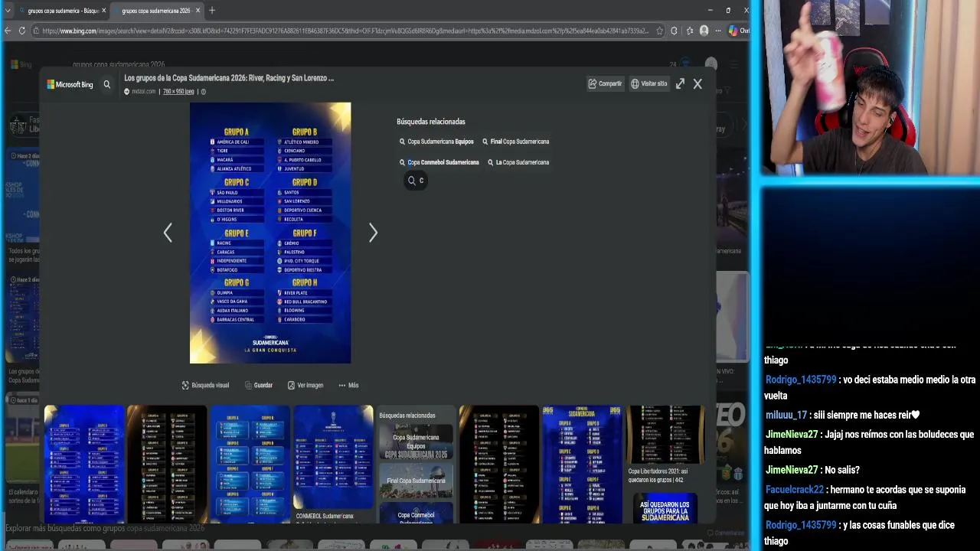Viewport: 980px width, 551px height.
Task: Open Ver imagen option
Action: [305, 386]
